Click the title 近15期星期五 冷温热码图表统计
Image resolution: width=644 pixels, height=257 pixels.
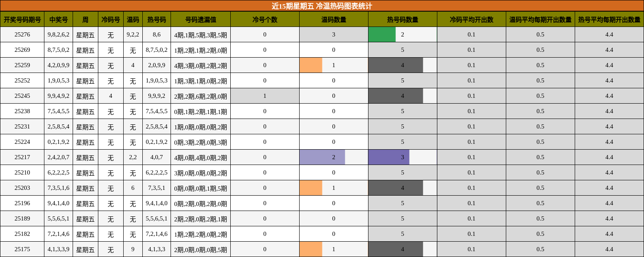(x=322, y=6)
